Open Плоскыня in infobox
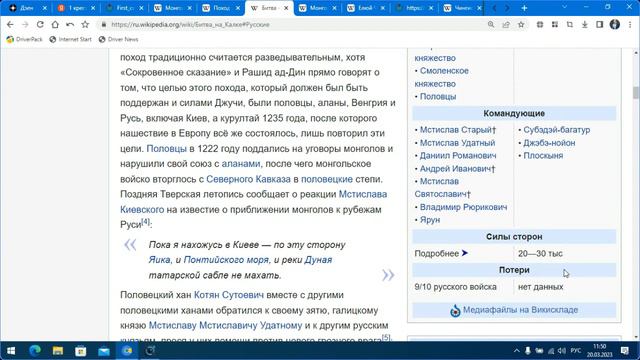Image resolution: width=640 pixels, height=360 pixels. (x=543, y=156)
